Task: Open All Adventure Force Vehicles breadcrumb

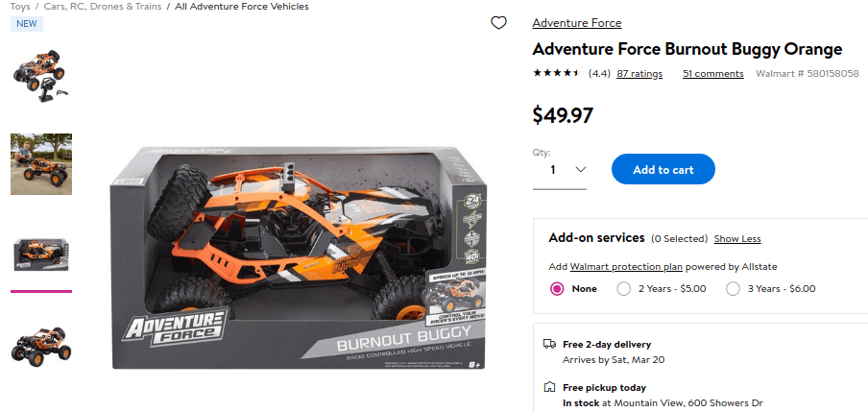Action: point(242,7)
